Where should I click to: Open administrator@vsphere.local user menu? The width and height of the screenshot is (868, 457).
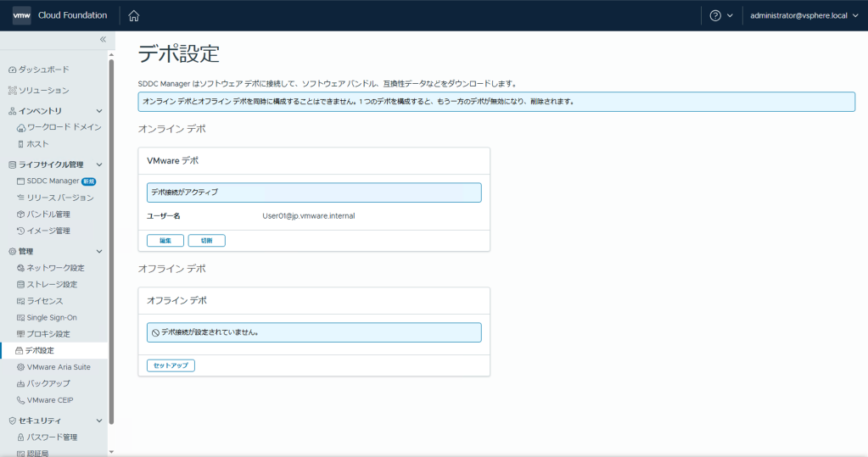click(804, 15)
